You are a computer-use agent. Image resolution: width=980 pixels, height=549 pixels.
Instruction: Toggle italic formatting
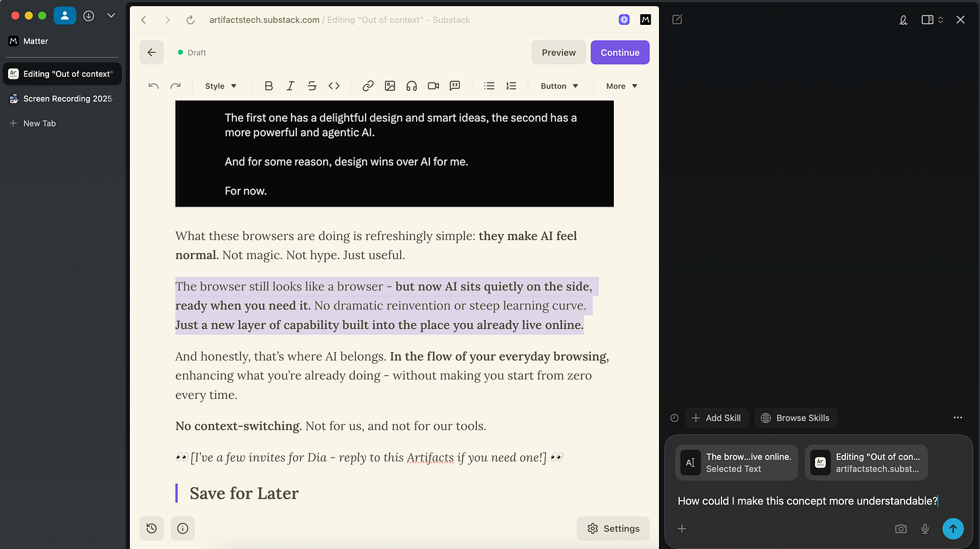(x=290, y=86)
